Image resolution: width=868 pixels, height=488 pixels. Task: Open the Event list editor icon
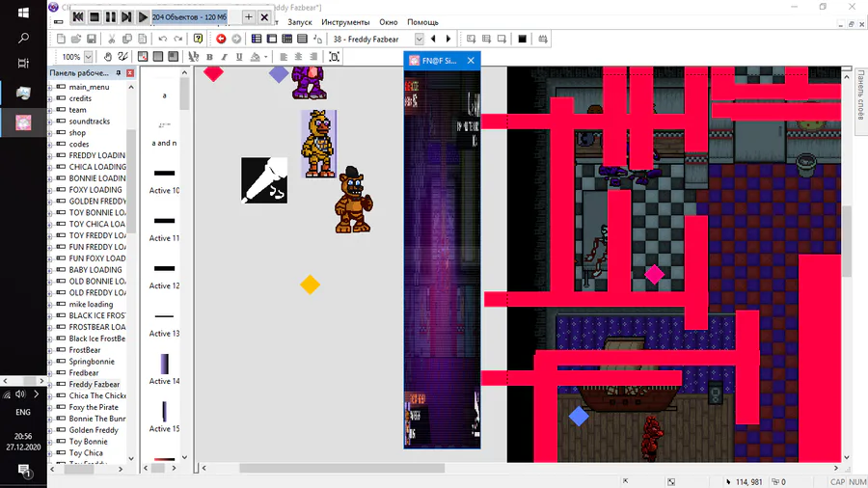(x=302, y=39)
